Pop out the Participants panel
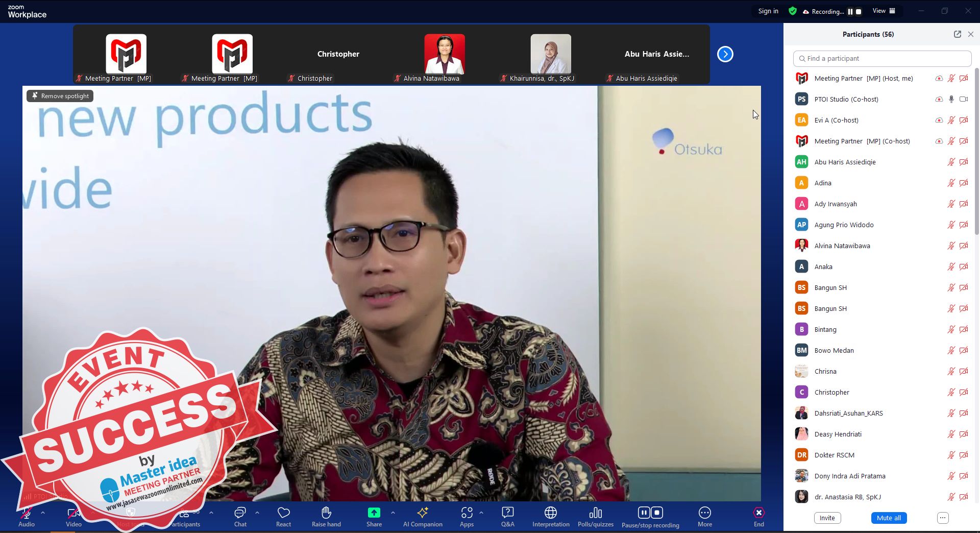980x533 pixels. pyautogui.click(x=957, y=34)
